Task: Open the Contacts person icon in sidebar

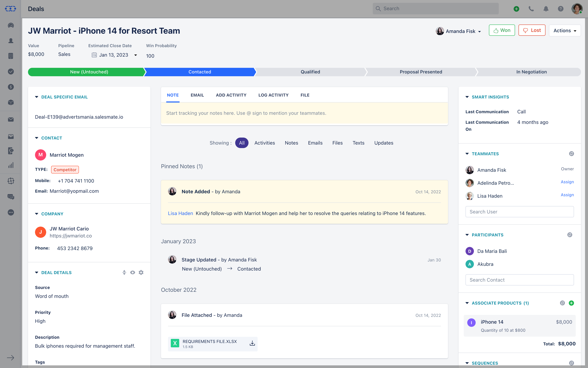Action: click(x=11, y=41)
